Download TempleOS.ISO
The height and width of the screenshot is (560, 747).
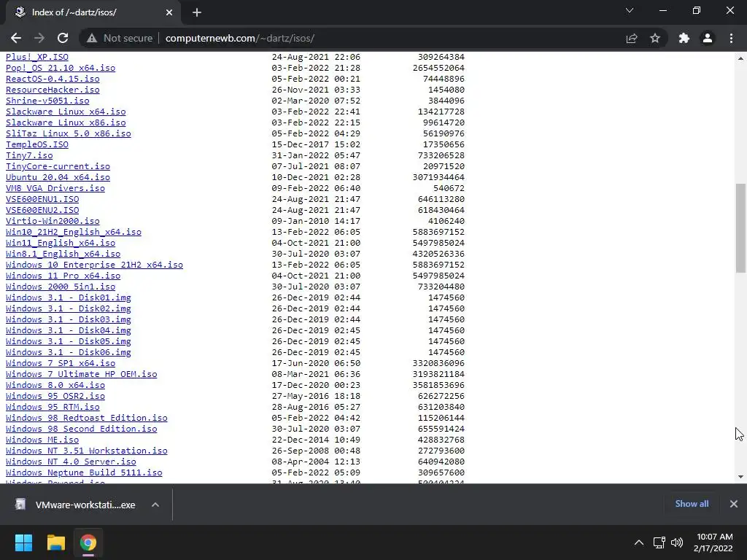(x=37, y=144)
